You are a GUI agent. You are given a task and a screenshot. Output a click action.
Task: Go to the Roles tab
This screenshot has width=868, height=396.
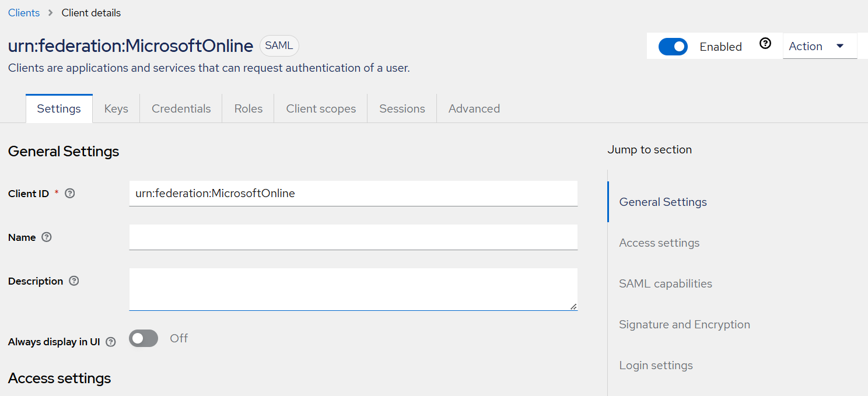(249, 108)
